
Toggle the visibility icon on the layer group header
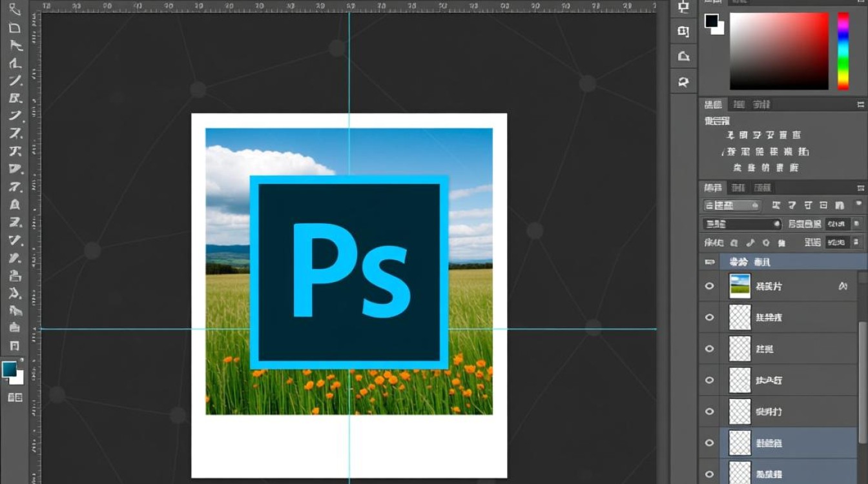click(x=710, y=262)
